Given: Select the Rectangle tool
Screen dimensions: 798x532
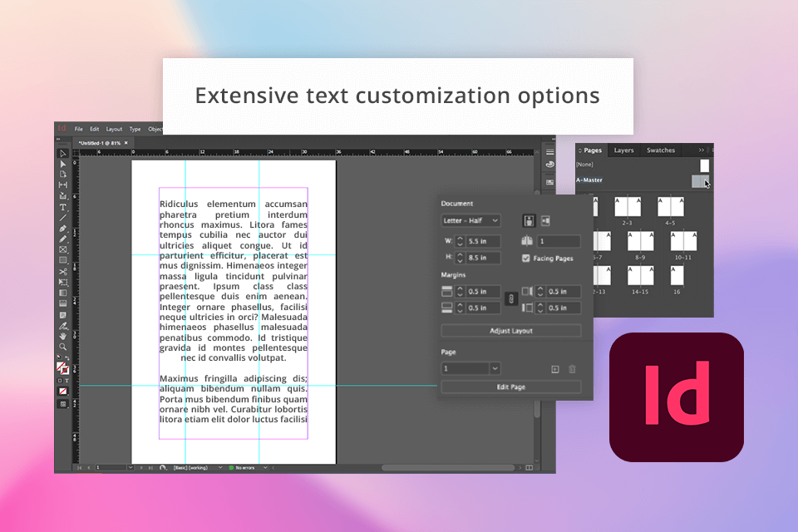Looking at the screenshot, I should tap(62, 260).
